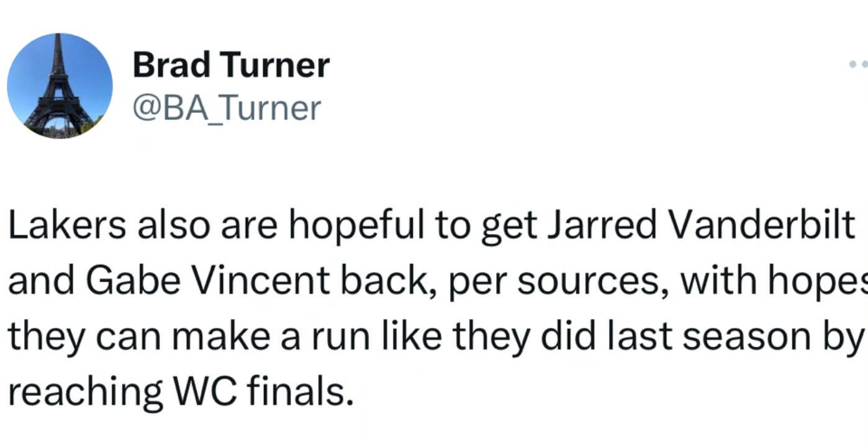Open the tweet's more options ellipsis

pos(859,64)
